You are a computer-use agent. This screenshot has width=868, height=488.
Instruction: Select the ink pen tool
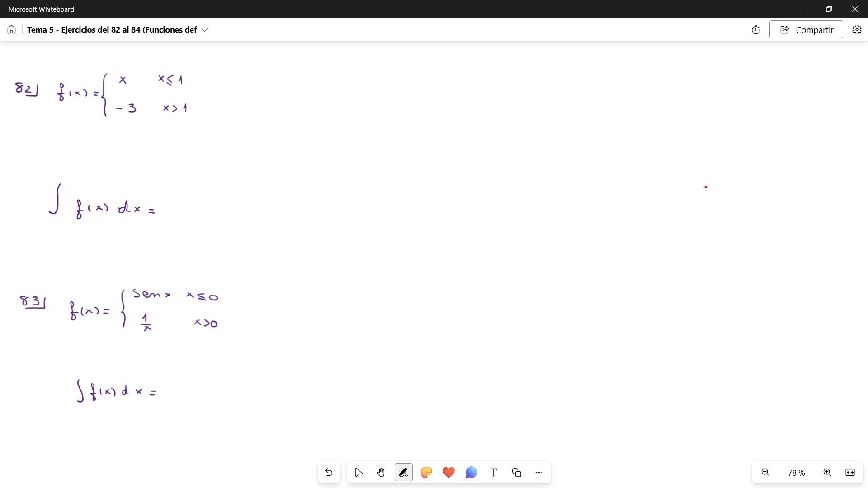[403, 473]
